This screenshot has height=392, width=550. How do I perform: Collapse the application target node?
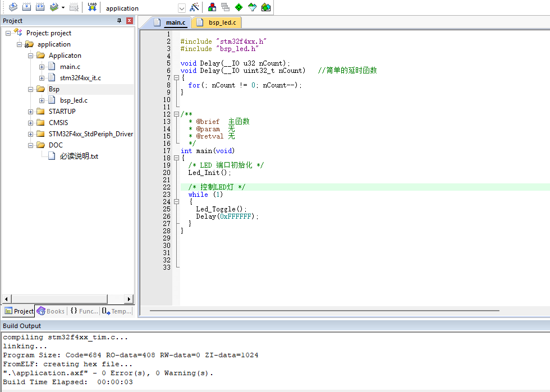pyautogui.click(x=19, y=44)
